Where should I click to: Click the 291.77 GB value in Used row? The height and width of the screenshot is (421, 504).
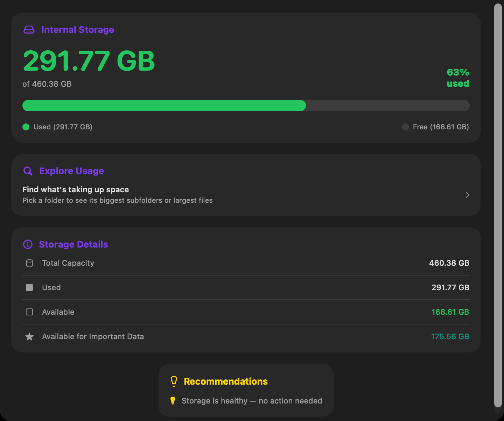[x=450, y=287]
